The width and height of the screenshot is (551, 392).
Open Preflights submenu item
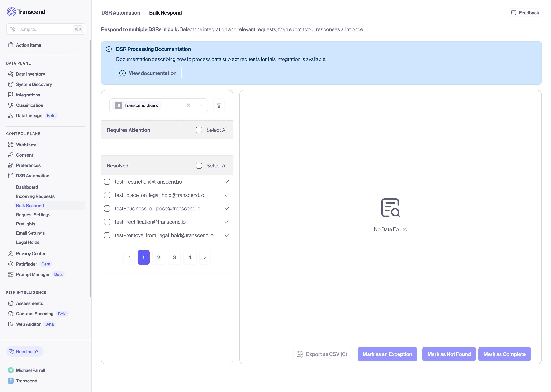click(26, 224)
